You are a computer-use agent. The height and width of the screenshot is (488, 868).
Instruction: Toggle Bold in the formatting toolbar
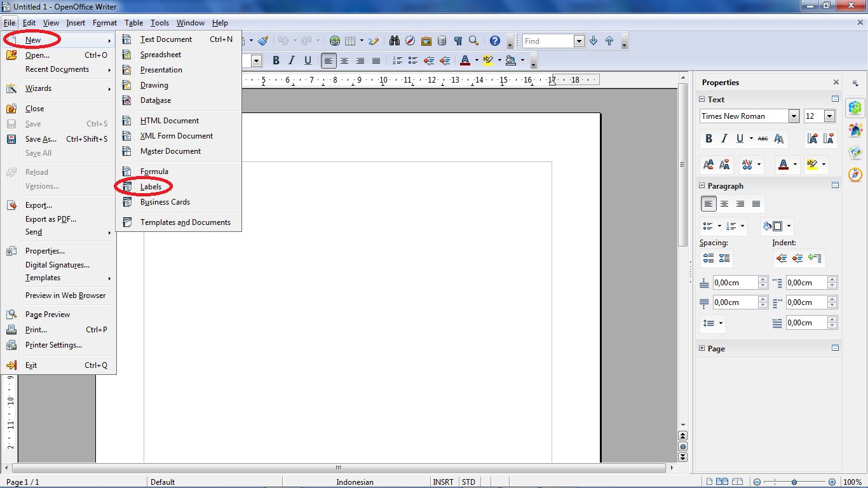click(276, 61)
